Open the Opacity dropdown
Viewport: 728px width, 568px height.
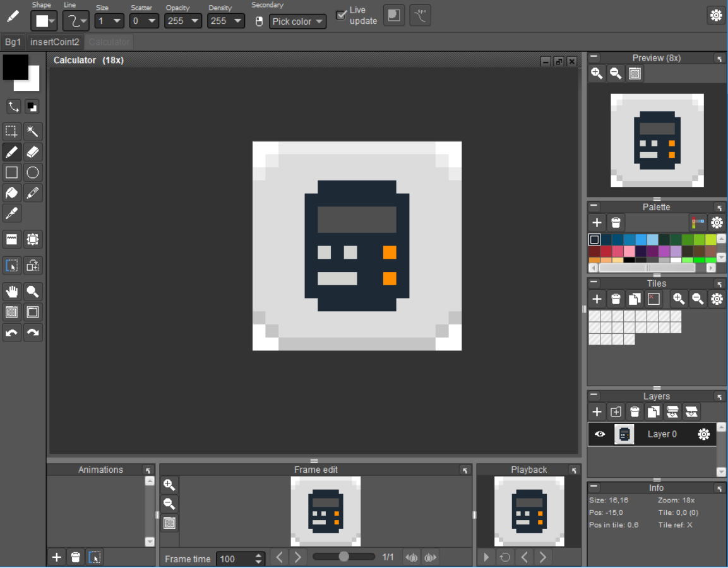182,21
